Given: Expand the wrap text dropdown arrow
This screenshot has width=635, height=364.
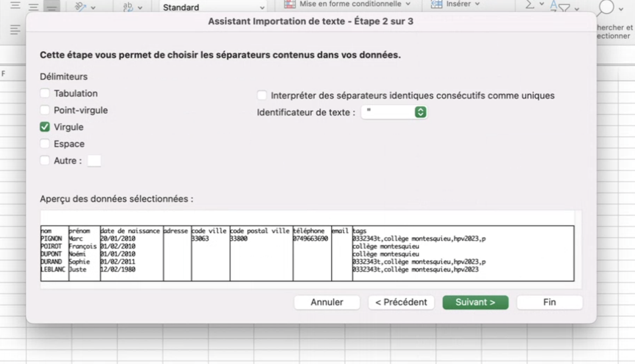Looking at the screenshot, I should pos(140,8).
